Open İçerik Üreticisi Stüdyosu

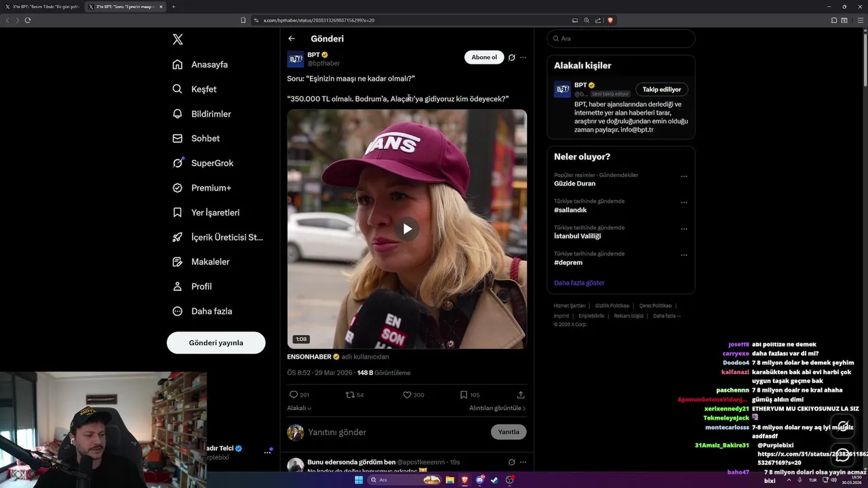[218, 237]
